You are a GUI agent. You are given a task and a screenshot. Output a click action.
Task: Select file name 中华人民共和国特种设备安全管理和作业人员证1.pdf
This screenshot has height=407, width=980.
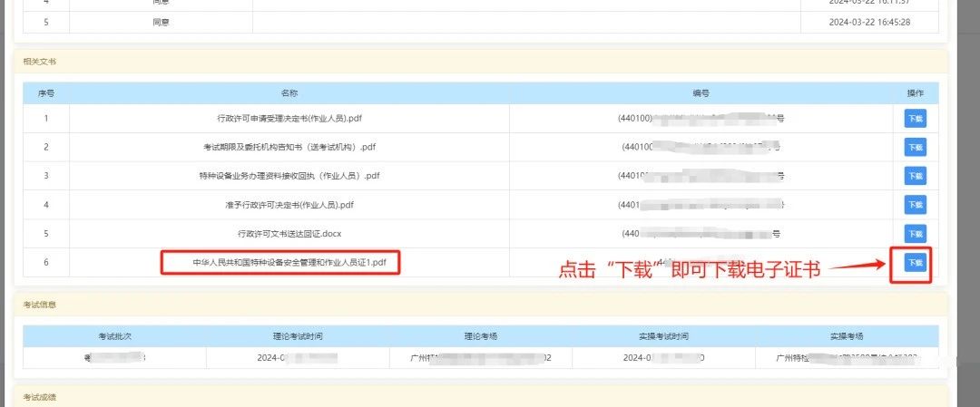(280, 263)
